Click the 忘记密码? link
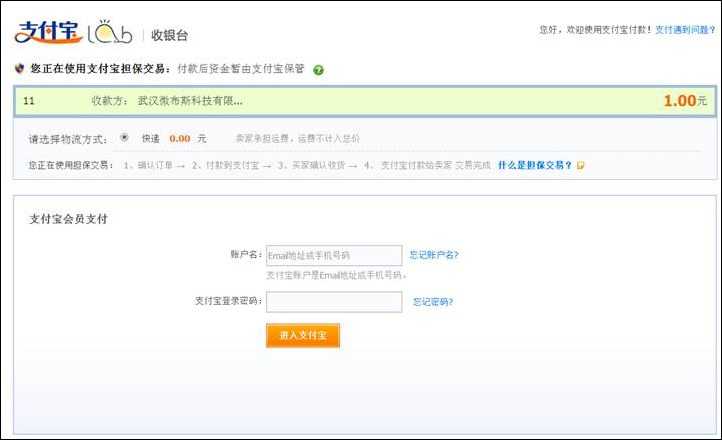The height and width of the screenshot is (440, 722). pos(433,302)
